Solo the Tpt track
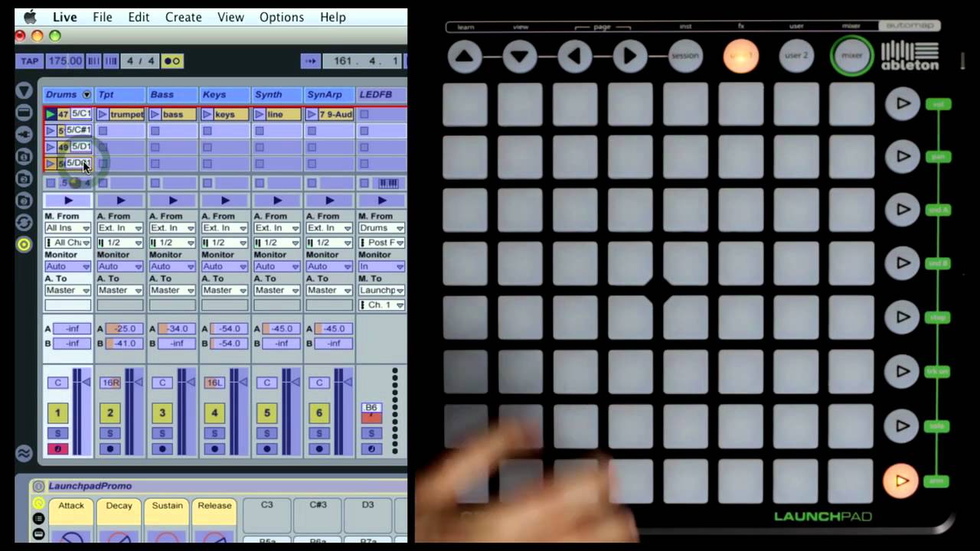The width and height of the screenshot is (980, 551). coord(109,434)
